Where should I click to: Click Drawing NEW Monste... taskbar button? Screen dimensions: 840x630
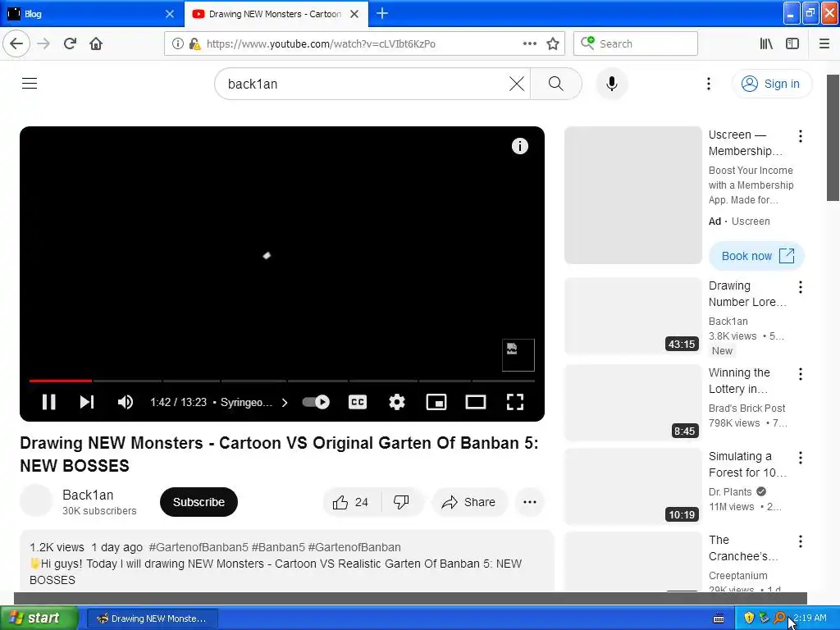tap(152, 619)
